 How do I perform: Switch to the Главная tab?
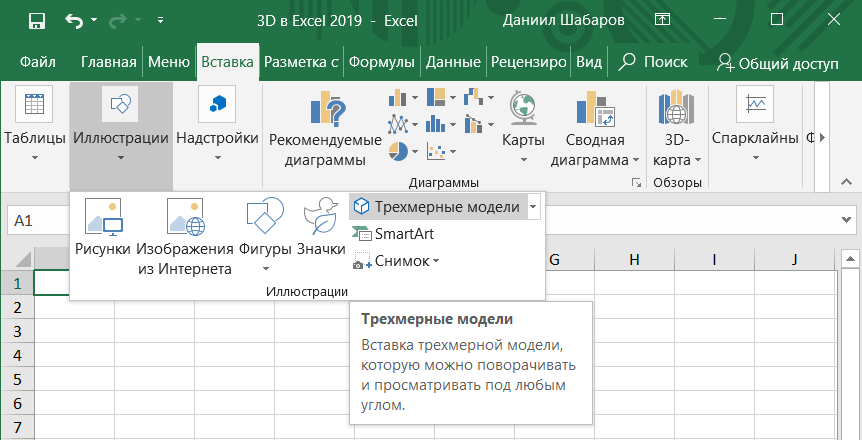(108, 62)
